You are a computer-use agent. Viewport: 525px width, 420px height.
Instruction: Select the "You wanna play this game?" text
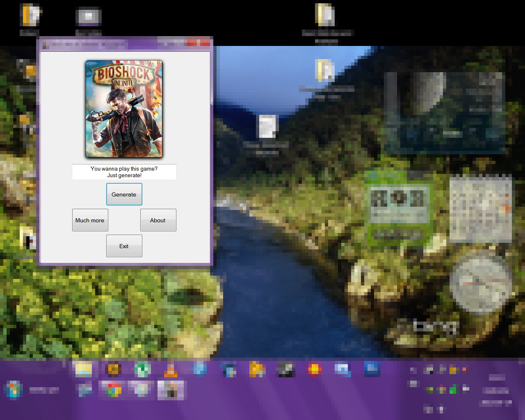(x=124, y=169)
